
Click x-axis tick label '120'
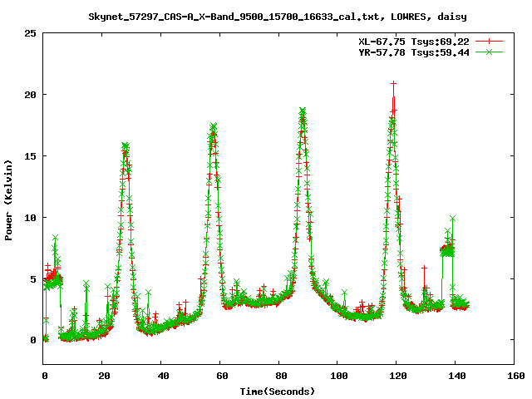tap(398, 376)
